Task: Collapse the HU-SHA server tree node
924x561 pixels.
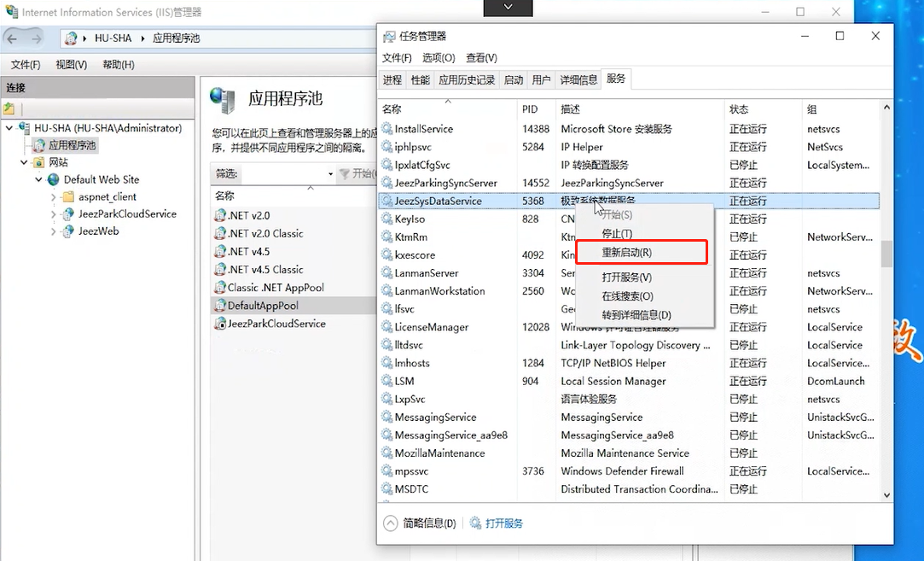Action: 9,128
